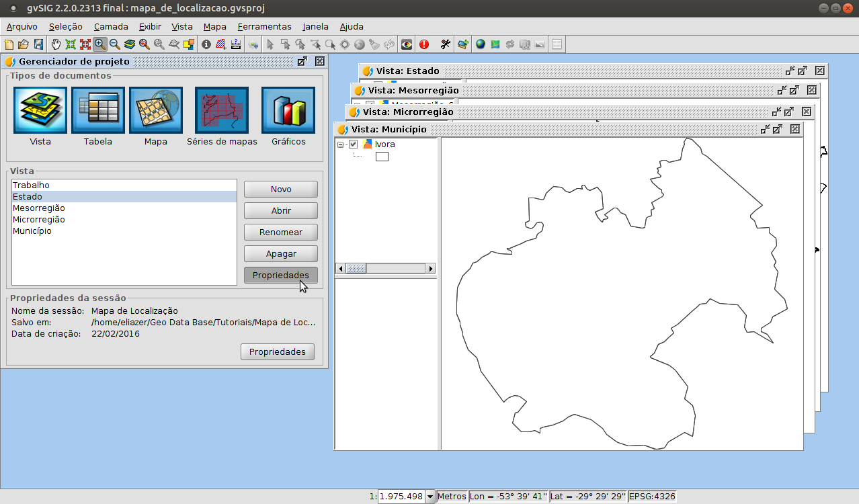859x504 pixels.
Task: Collapse the Ivora layer tree node
Action: [341, 144]
